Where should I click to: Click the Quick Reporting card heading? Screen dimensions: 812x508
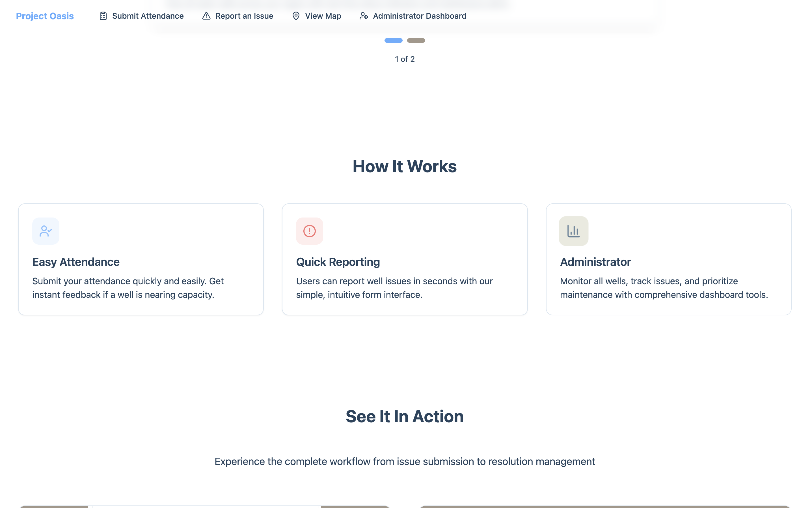(338, 262)
